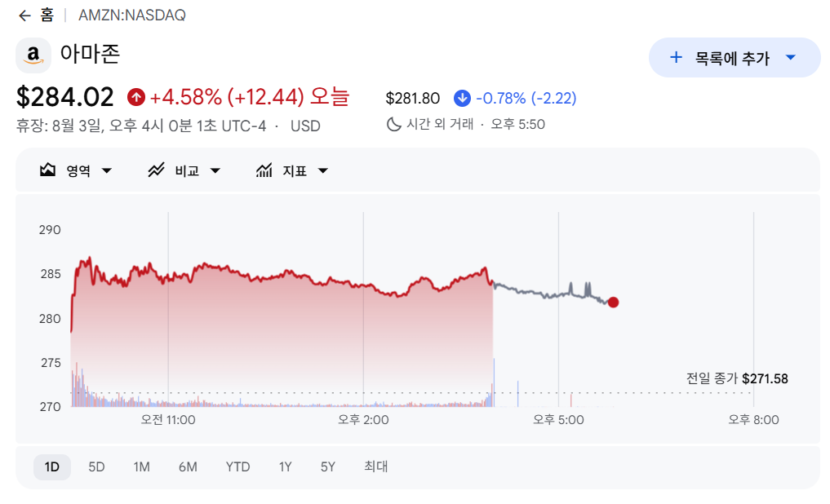Expand the 지표 dropdown arrow
This screenshot has height=504, width=830.
323,170
